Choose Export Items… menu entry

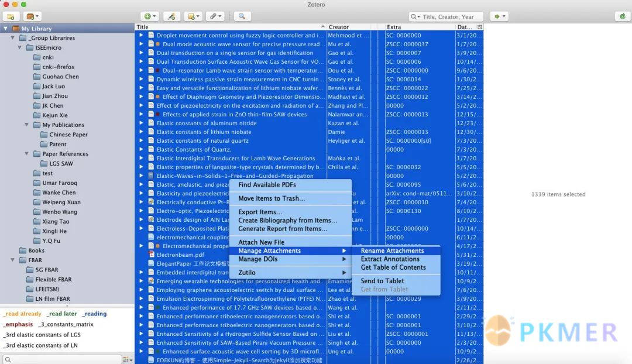click(290, 212)
